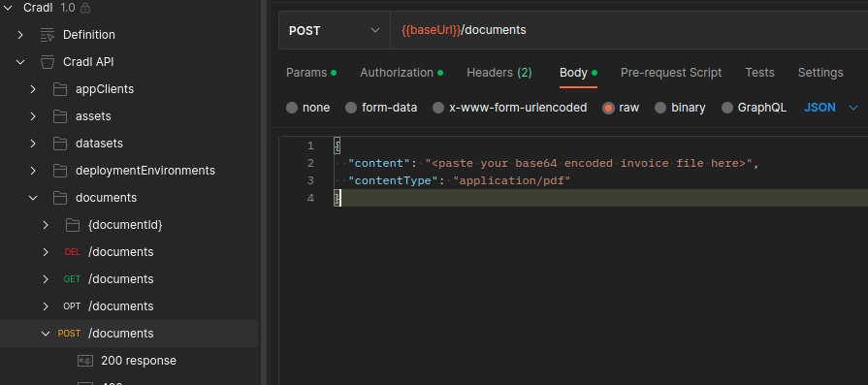868x385 pixels.
Task: Collapse the POST /documents request
Action: coord(46,334)
